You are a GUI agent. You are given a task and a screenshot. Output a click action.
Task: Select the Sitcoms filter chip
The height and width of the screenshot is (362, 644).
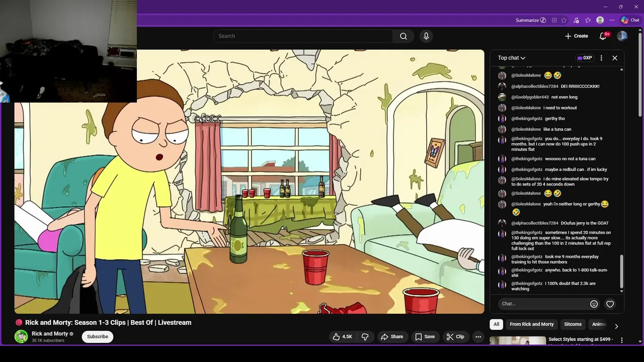(573, 324)
